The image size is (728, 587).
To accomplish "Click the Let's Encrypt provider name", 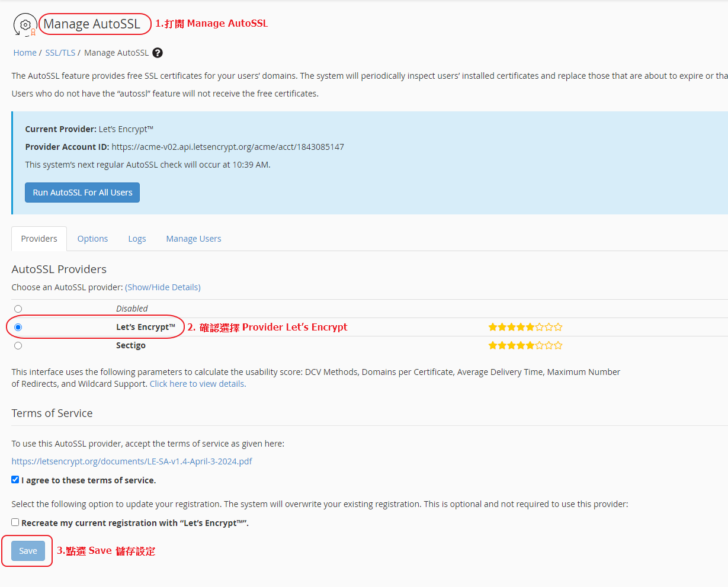I will click(146, 327).
